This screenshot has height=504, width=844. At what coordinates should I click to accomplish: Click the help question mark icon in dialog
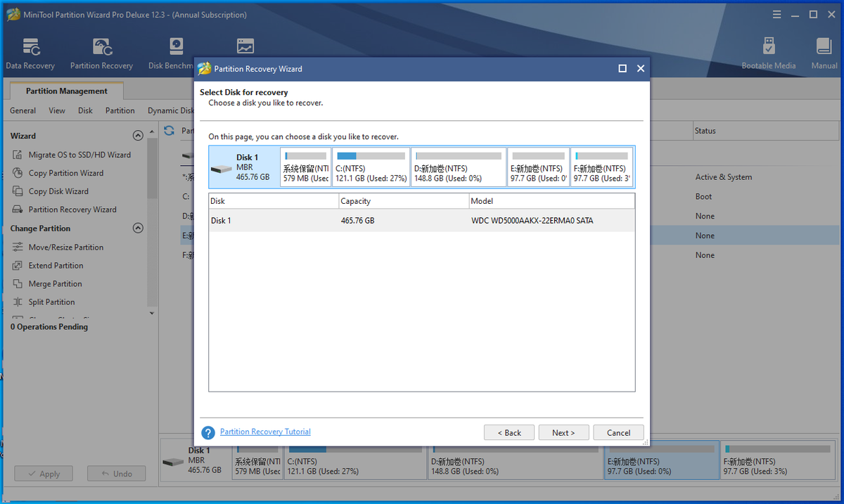pos(209,432)
